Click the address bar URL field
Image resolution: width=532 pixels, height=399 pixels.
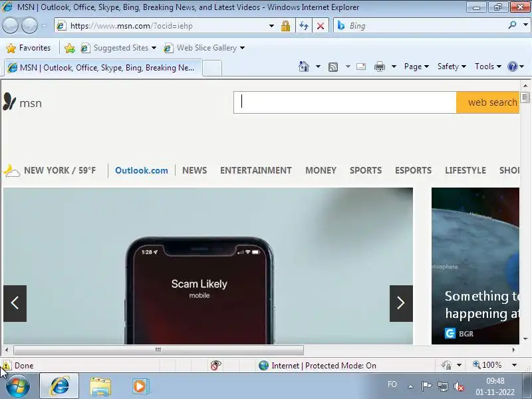[161, 26]
